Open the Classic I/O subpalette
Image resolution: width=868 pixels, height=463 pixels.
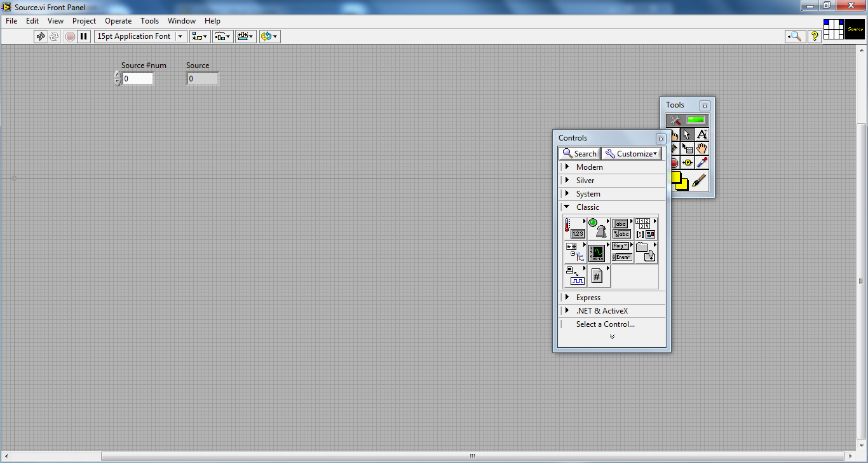click(x=574, y=277)
